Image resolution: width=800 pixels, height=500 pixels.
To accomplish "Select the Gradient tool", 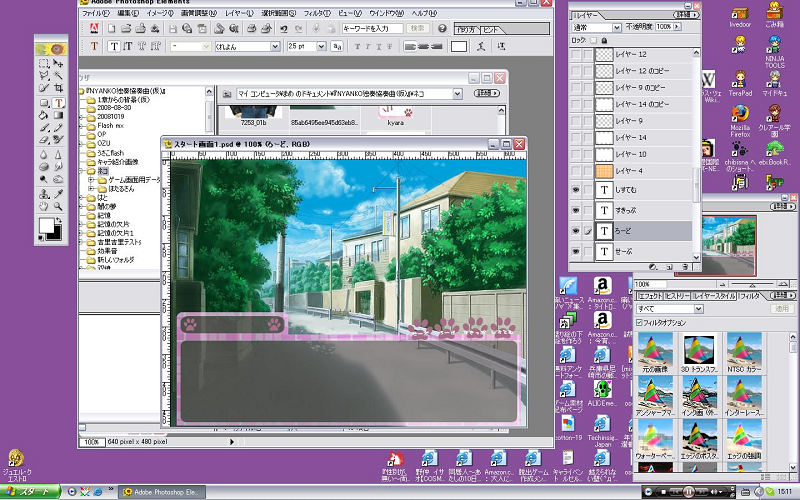I will pyautogui.click(x=58, y=115).
